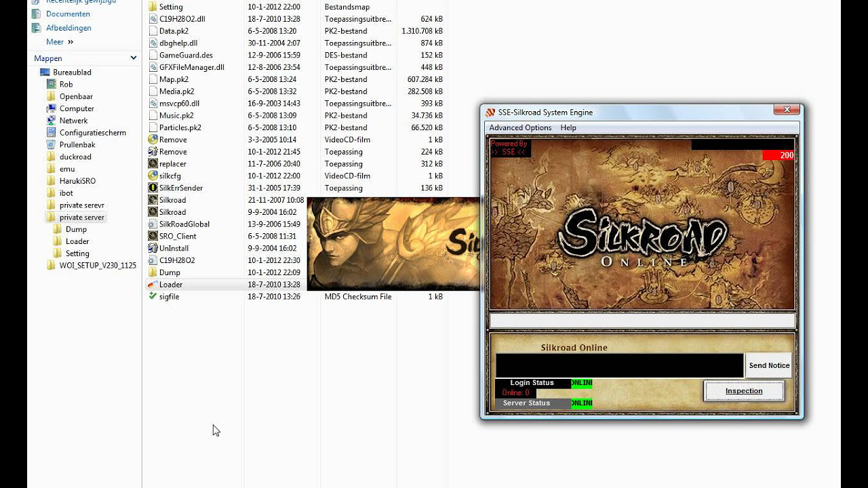Click the Inspection button
Screen dimensions: 868x488
(744, 391)
